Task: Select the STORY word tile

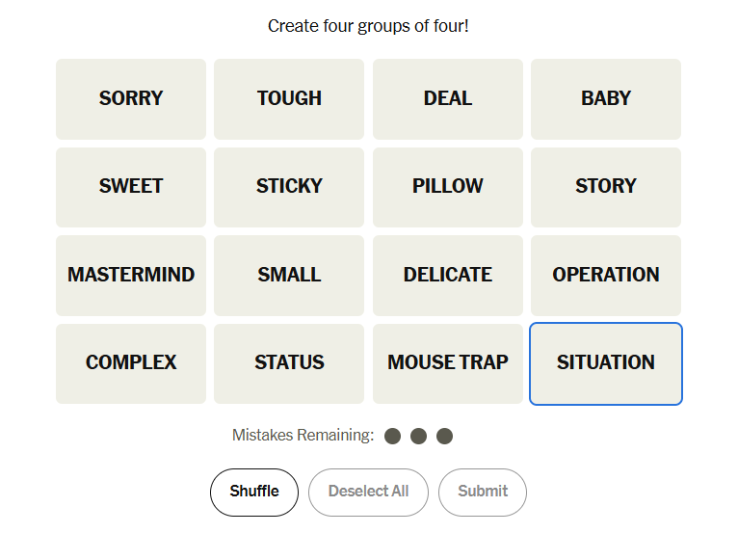Action: pos(606,186)
